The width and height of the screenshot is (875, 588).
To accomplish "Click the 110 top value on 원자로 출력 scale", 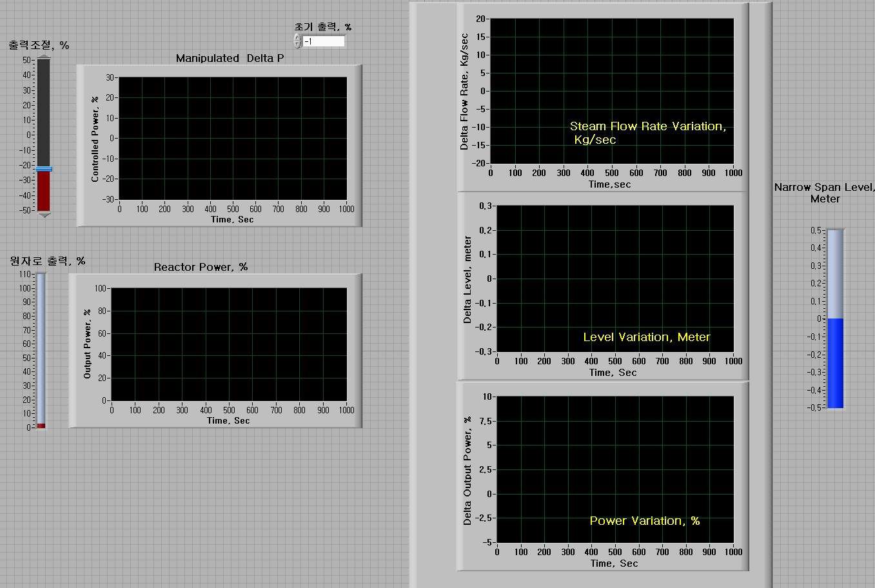I will (x=25, y=275).
